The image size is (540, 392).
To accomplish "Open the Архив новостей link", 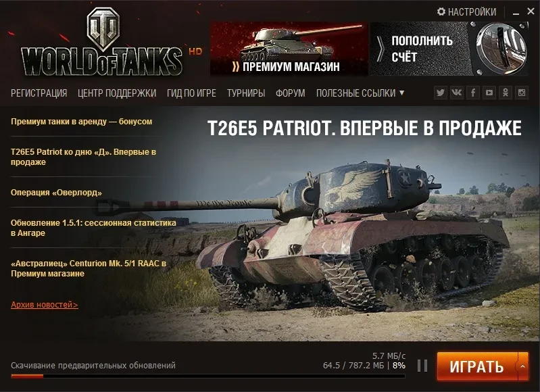I will click(45, 305).
